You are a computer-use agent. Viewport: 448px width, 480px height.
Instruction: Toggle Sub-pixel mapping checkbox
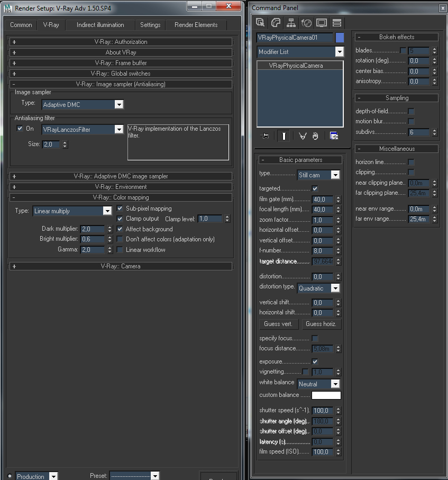tap(120, 209)
